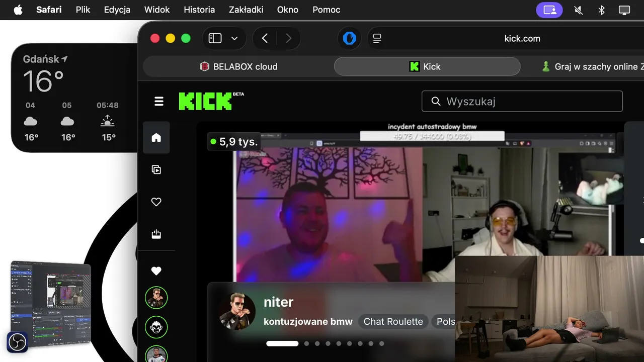This screenshot has width=644, height=362.
Task: Open the Pomoc menu
Action: pyautogui.click(x=327, y=10)
